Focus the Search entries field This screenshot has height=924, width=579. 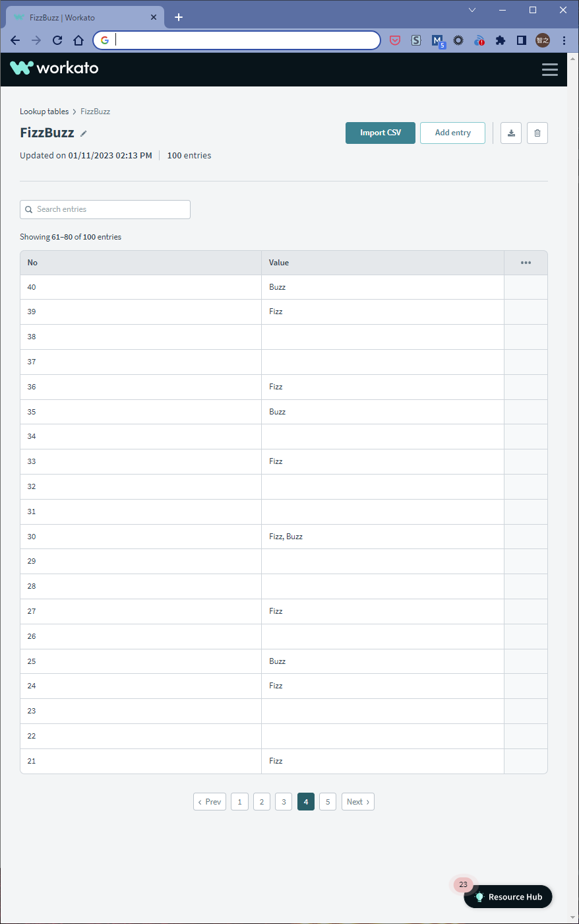tap(106, 209)
